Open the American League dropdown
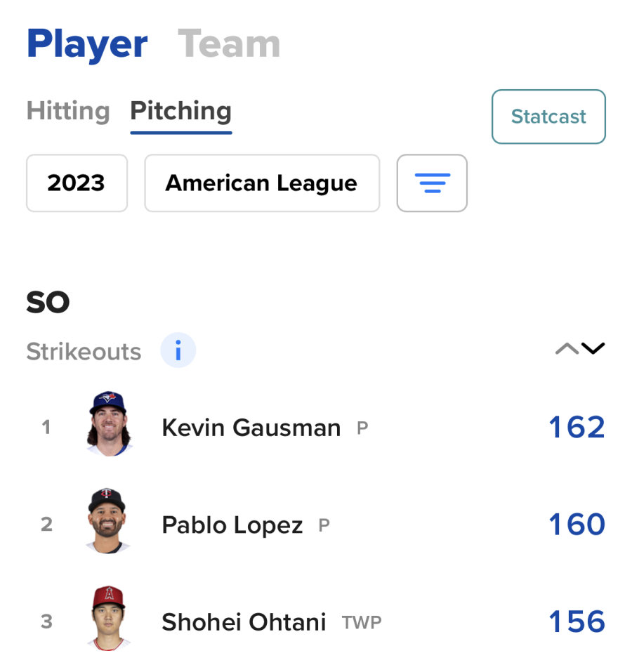The image size is (632, 672). pos(261,183)
